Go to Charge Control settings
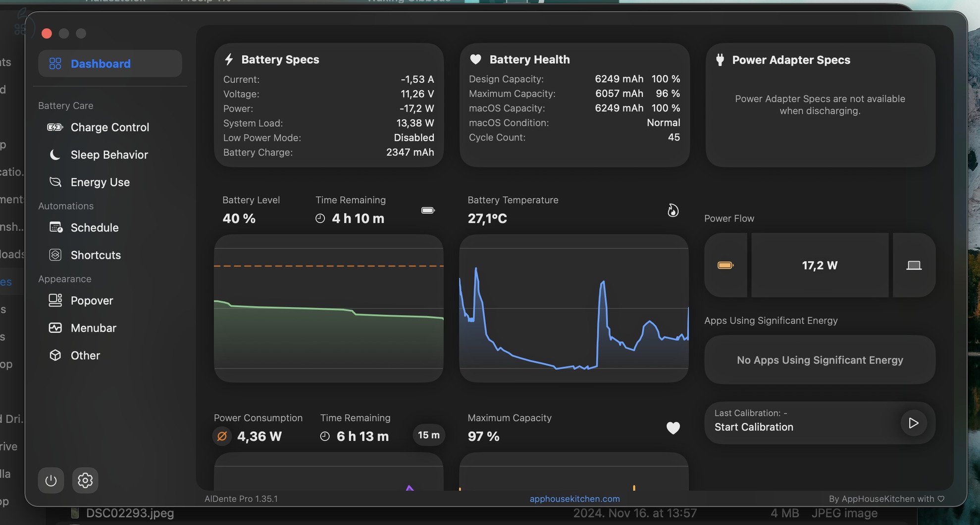The width and height of the screenshot is (980, 525). click(109, 127)
